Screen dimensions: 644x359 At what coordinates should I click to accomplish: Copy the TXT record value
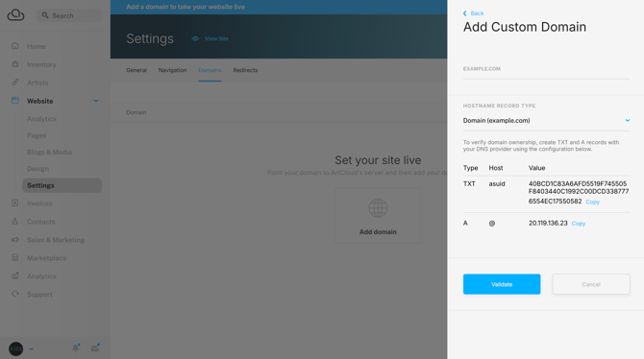tap(593, 202)
